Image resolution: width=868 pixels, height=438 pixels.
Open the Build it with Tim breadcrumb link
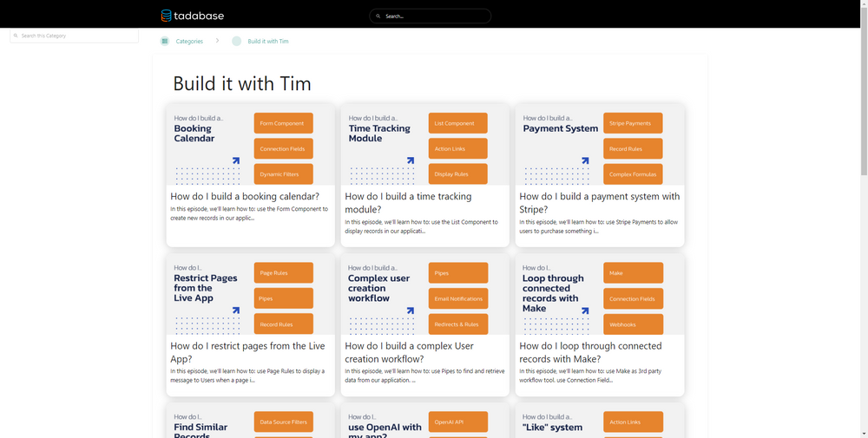point(268,41)
